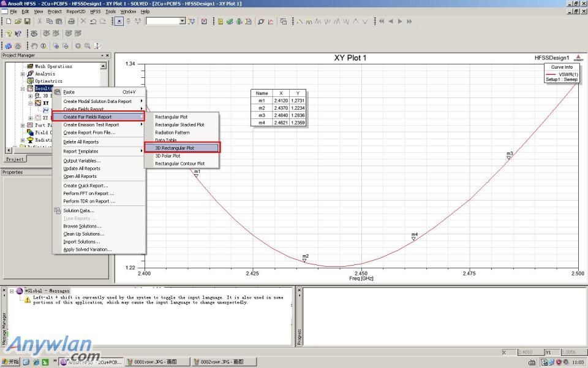The image size is (588, 368).
Task: Switch to the Project tab
Action: [15, 159]
